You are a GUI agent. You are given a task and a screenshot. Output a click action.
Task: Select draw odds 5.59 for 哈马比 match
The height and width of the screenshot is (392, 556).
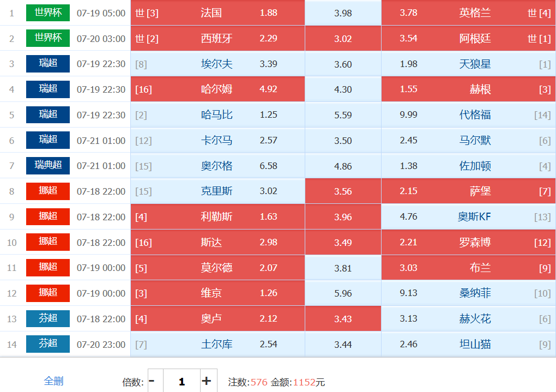[343, 114]
